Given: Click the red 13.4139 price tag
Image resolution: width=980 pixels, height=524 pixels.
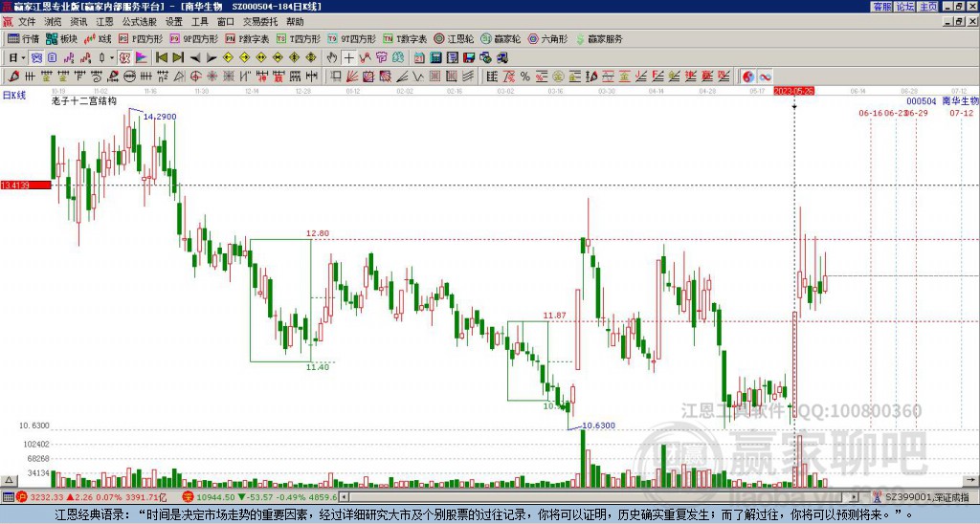Looking at the screenshot, I should [x=26, y=185].
